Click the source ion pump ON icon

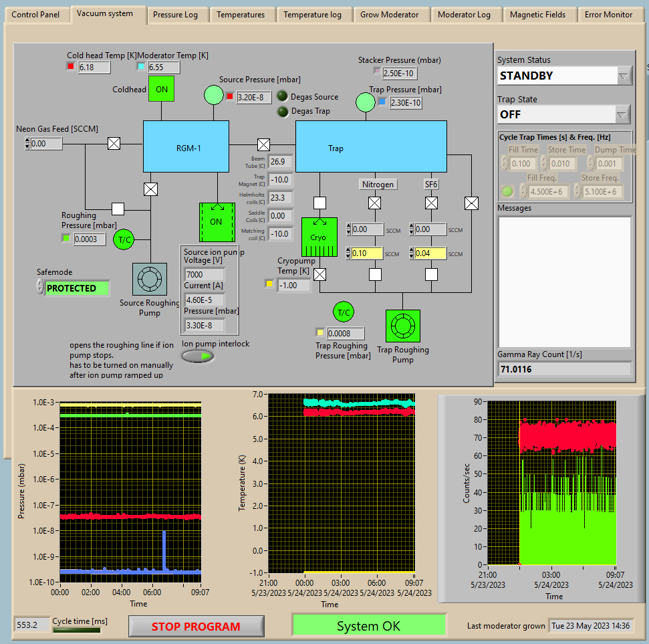[x=217, y=221]
